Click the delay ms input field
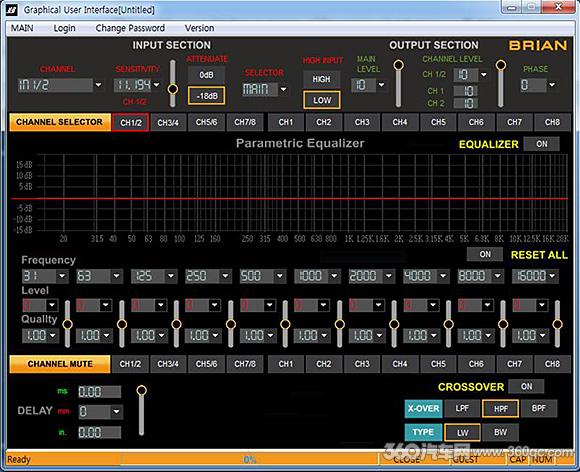 click(x=100, y=392)
